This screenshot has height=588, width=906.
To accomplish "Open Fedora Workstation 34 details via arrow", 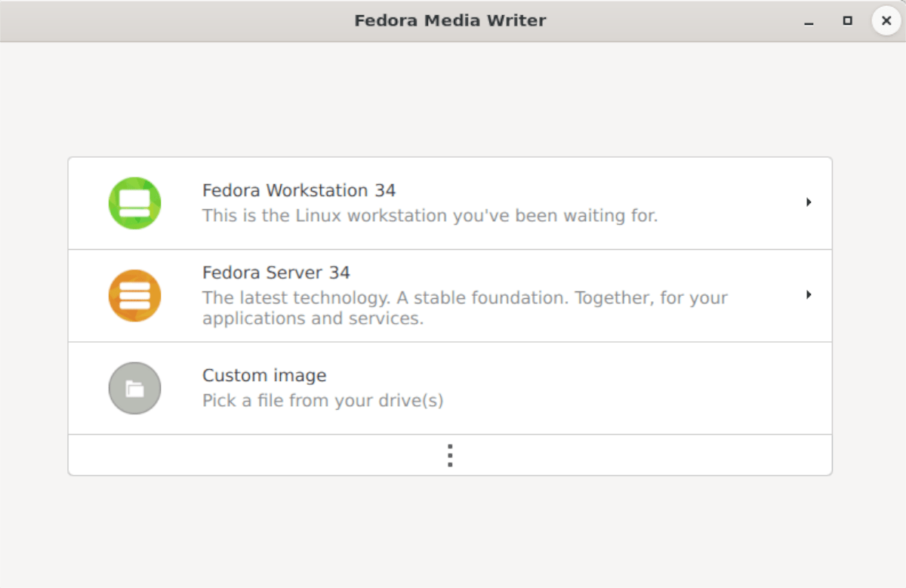I will pyautogui.click(x=808, y=202).
